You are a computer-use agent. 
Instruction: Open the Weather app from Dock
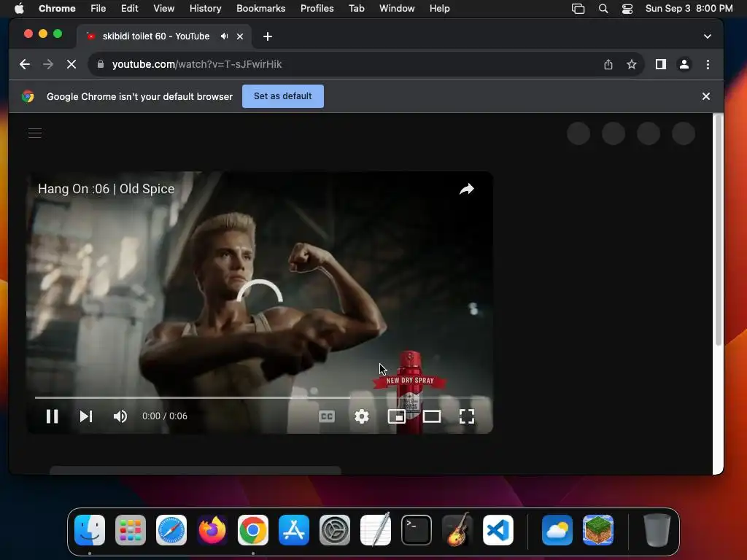pyautogui.click(x=557, y=530)
